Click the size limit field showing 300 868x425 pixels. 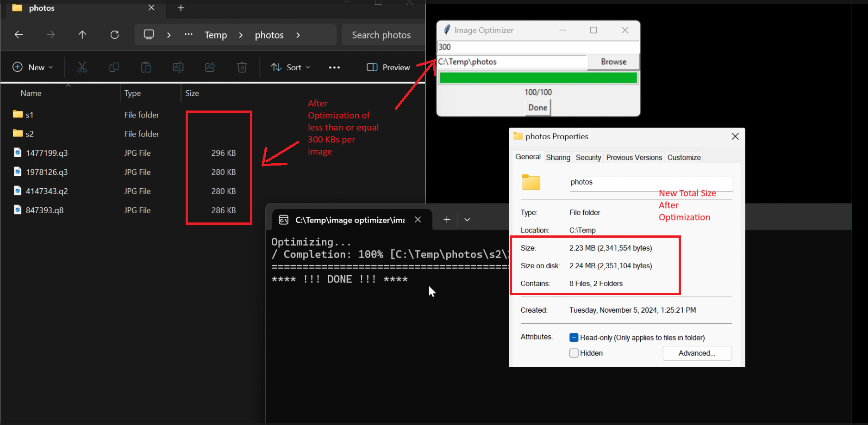(538, 47)
